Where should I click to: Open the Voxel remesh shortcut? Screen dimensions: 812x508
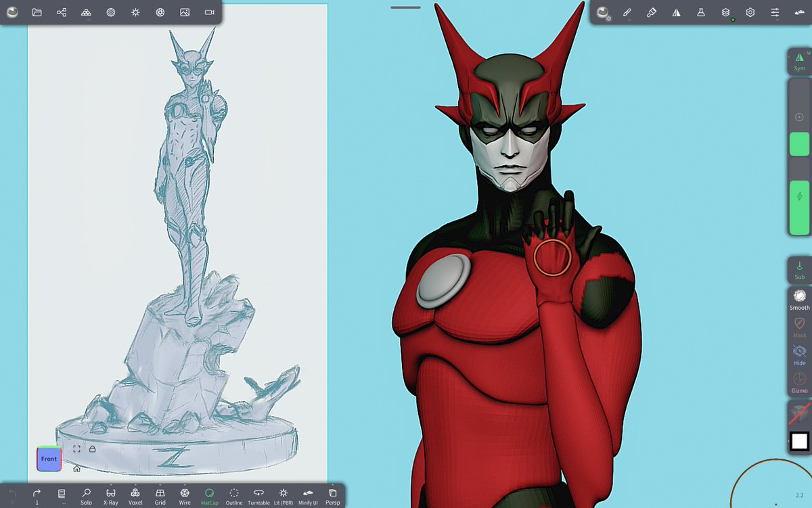coord(135,496)
